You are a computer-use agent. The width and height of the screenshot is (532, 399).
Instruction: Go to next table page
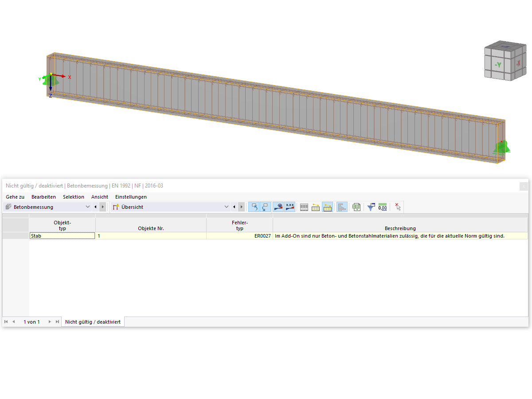[50, 322]
